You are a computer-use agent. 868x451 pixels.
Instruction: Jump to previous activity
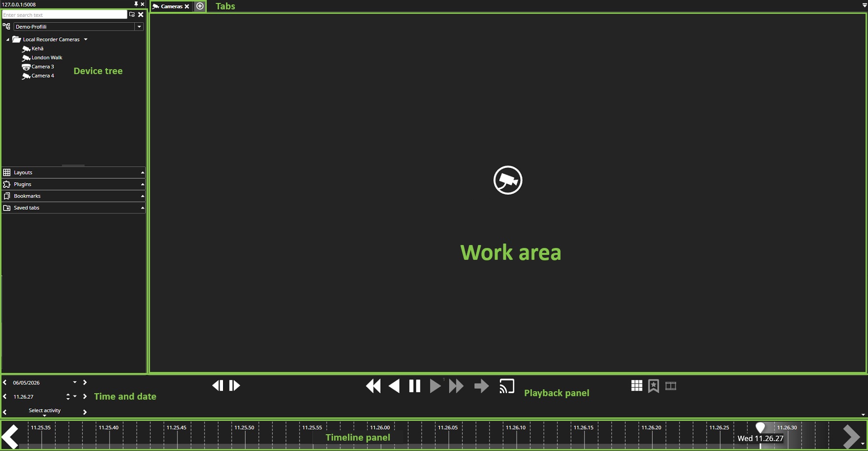[x=5, y=412]
